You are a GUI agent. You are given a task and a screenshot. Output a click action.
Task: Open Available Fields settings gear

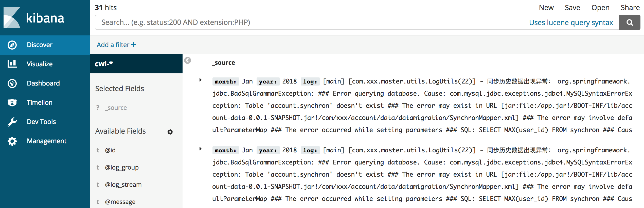pos(170,132)
